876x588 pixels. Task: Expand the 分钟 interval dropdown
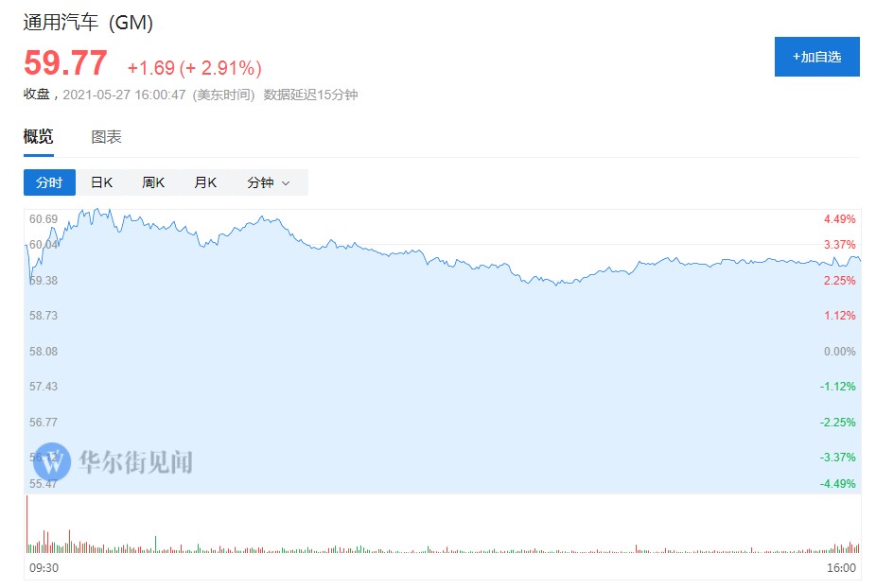pyautogui.click(x=268, y=182)
